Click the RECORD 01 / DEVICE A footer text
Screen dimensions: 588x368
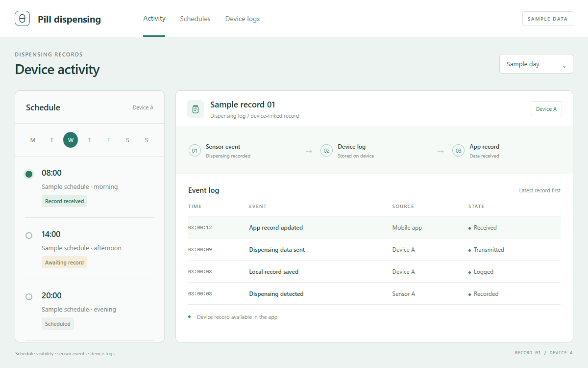[x=544, y=353]
